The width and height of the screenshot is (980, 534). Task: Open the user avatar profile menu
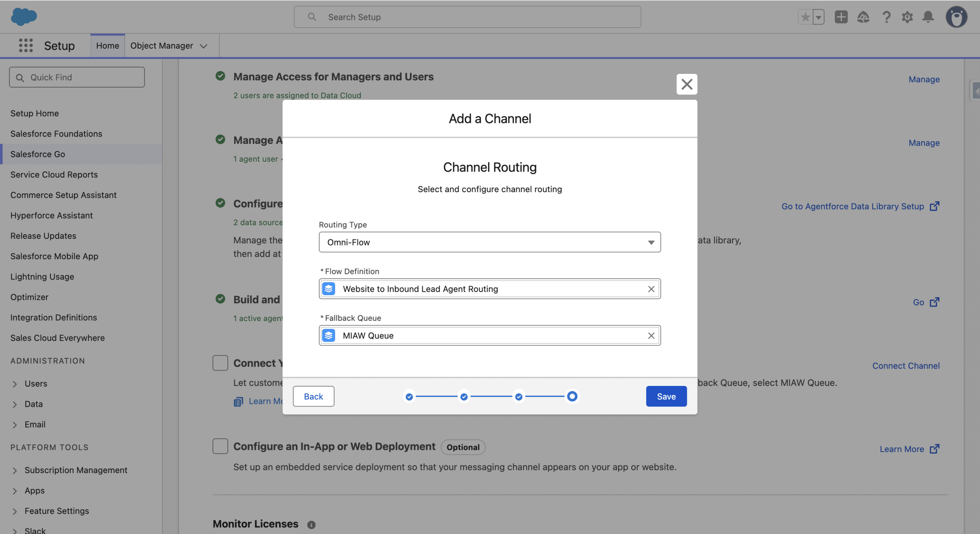point(956,17)
